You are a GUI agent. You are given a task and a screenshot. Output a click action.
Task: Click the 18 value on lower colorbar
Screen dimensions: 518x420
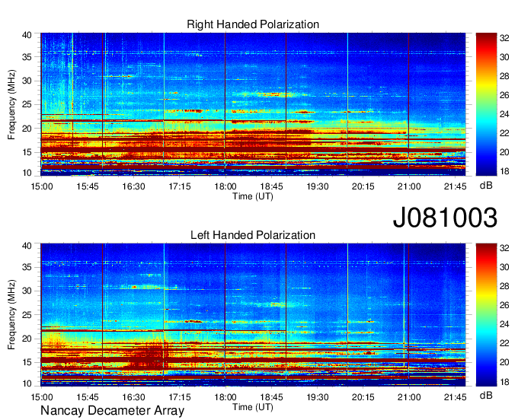pos(504,382)
